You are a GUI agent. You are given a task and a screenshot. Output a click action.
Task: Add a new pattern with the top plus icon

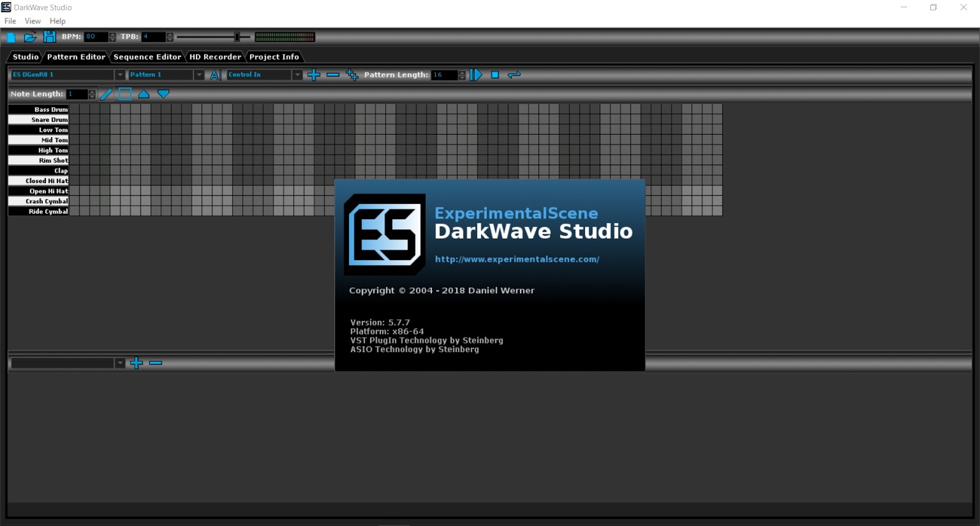coord(314,75)
